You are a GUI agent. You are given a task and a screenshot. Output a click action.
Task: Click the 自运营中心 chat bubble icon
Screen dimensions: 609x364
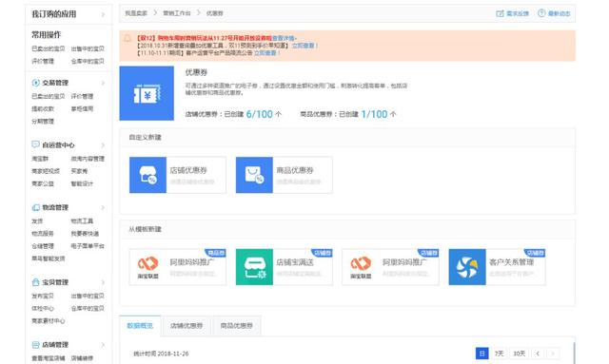click(35, 144)
